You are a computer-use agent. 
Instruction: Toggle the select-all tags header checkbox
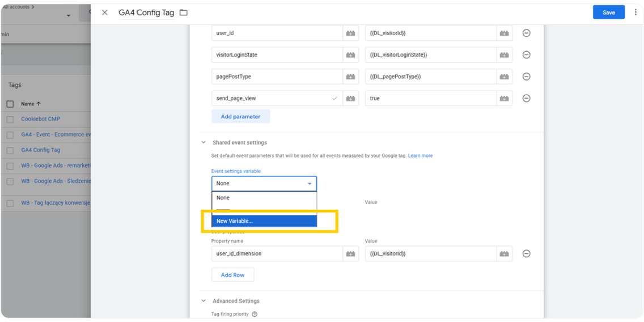(x=10, y=104)
